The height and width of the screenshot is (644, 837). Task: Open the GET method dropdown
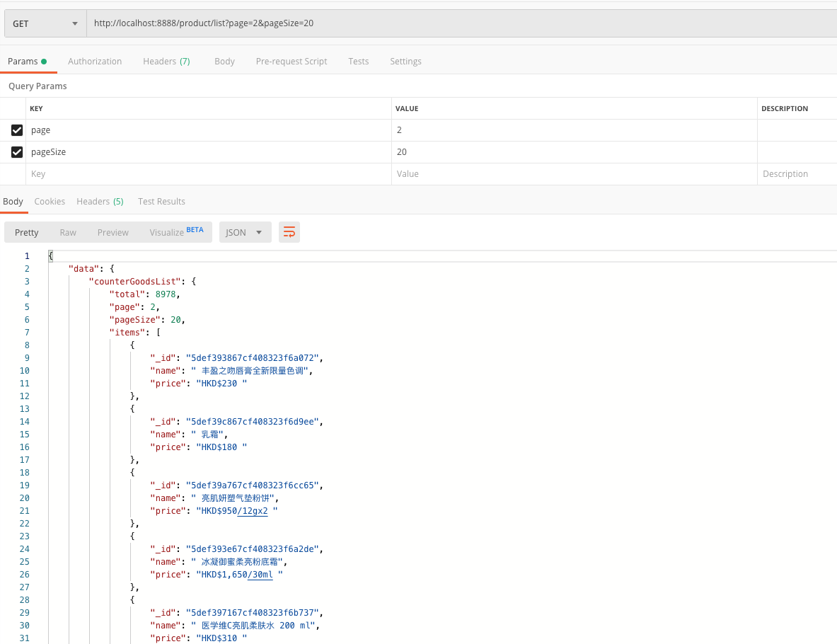pos(45,23)
